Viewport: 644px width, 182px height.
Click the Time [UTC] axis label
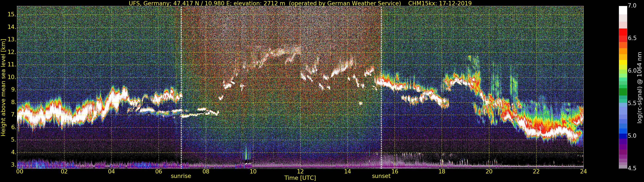click(300, 178)
